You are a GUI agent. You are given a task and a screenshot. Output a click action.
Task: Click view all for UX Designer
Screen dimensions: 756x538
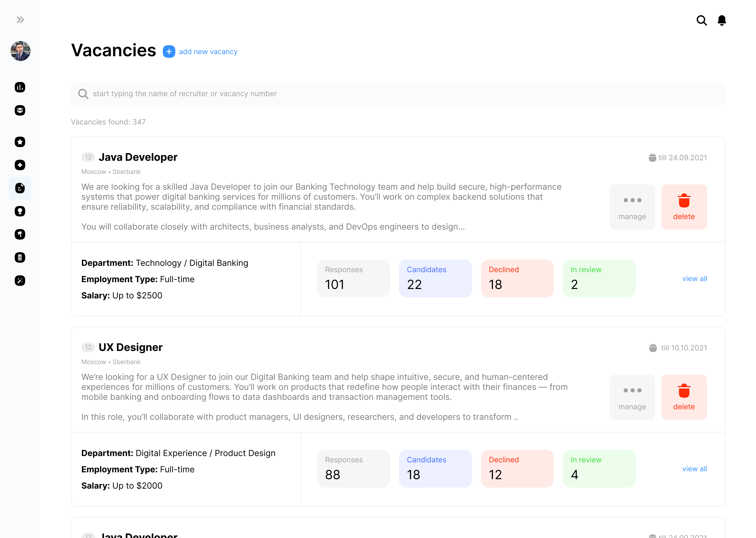tap(694, 469)
